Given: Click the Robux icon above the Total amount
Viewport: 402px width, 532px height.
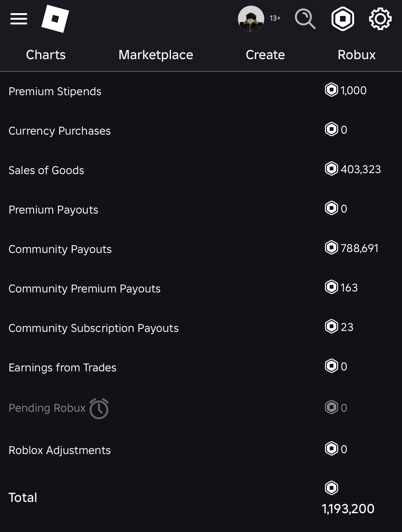Looking at the screenshot, I should point(332,488).
